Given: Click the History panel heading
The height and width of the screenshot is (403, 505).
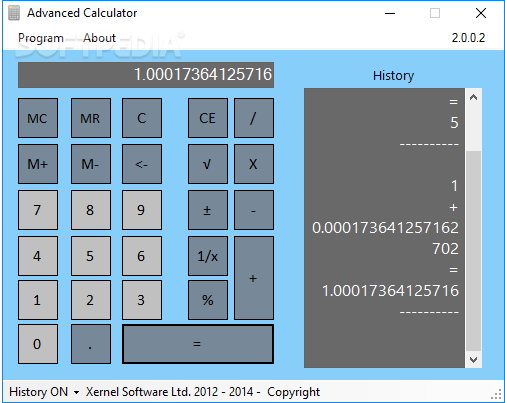Looking at the screenshot, I should 393,76.
